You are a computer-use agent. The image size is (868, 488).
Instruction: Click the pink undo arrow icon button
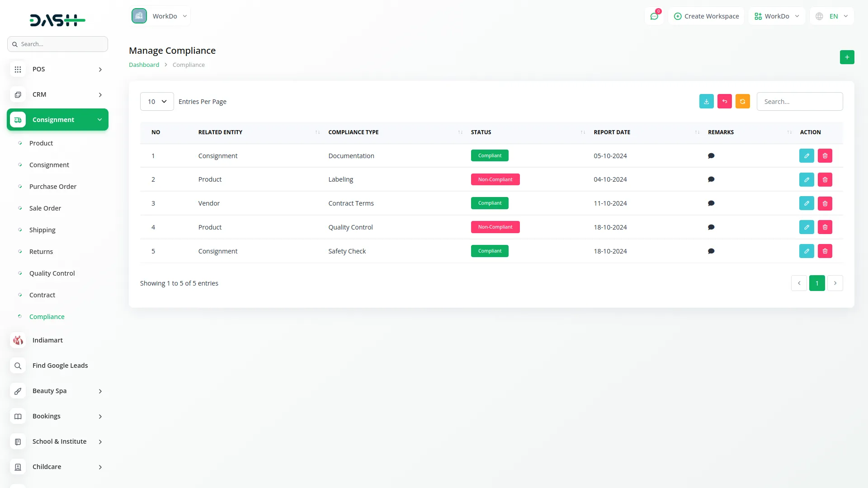pos(724,101)
